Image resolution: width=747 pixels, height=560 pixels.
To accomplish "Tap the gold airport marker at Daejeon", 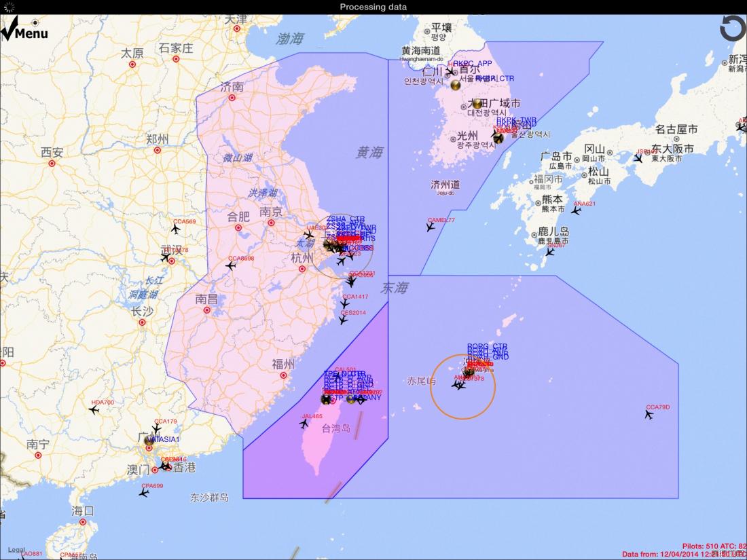I will pos(477,103).
